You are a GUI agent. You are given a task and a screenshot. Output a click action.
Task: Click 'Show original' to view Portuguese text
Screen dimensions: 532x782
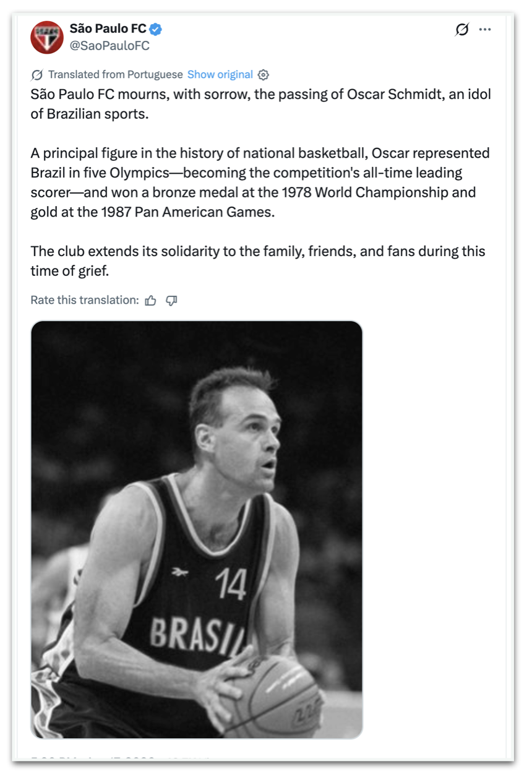[x=220, y=75]
